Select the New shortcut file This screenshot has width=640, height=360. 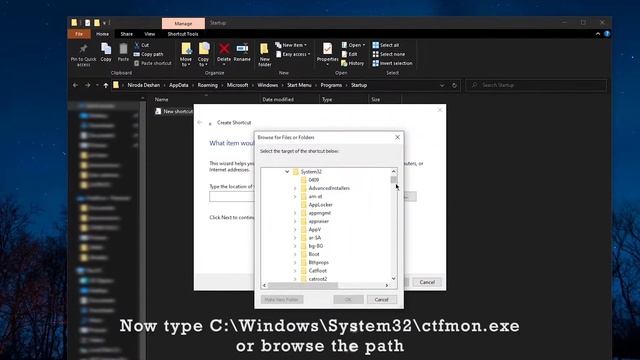point(174,111)
